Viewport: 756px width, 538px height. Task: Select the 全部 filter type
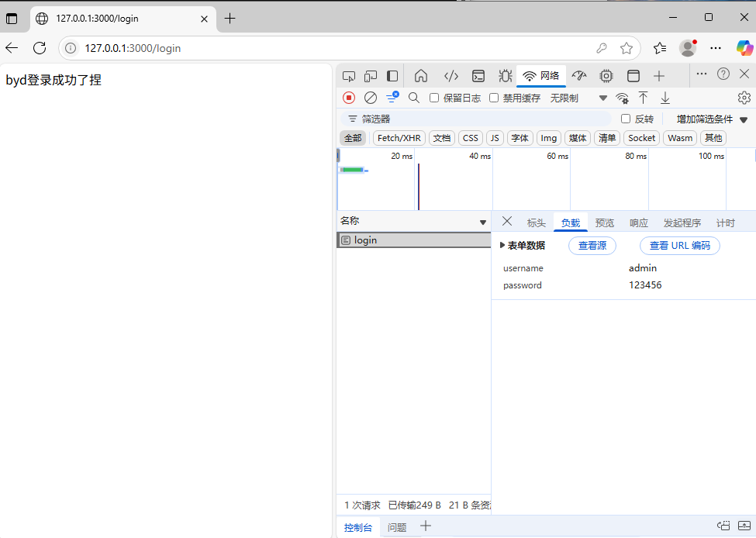(353, 138)
